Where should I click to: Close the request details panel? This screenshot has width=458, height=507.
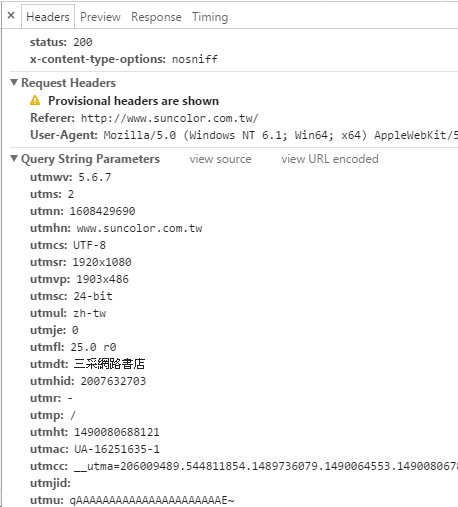pyautogui.click(x=11, y=15)
